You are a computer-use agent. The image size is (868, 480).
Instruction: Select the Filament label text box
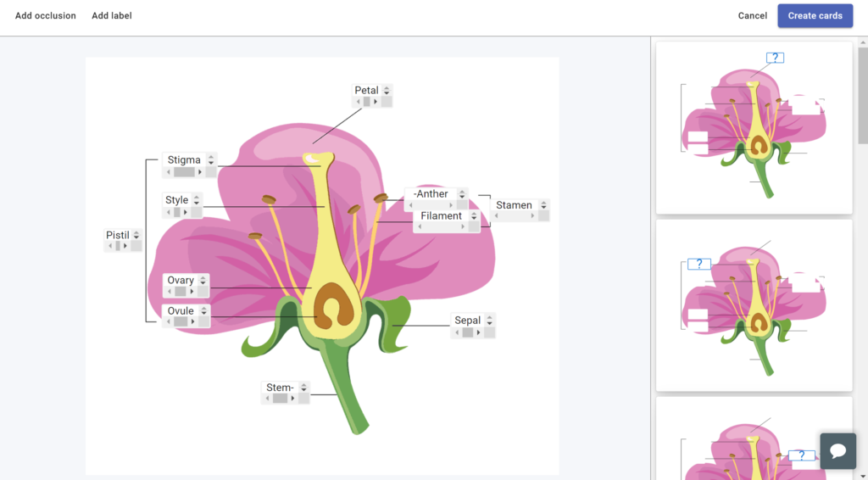441,216
